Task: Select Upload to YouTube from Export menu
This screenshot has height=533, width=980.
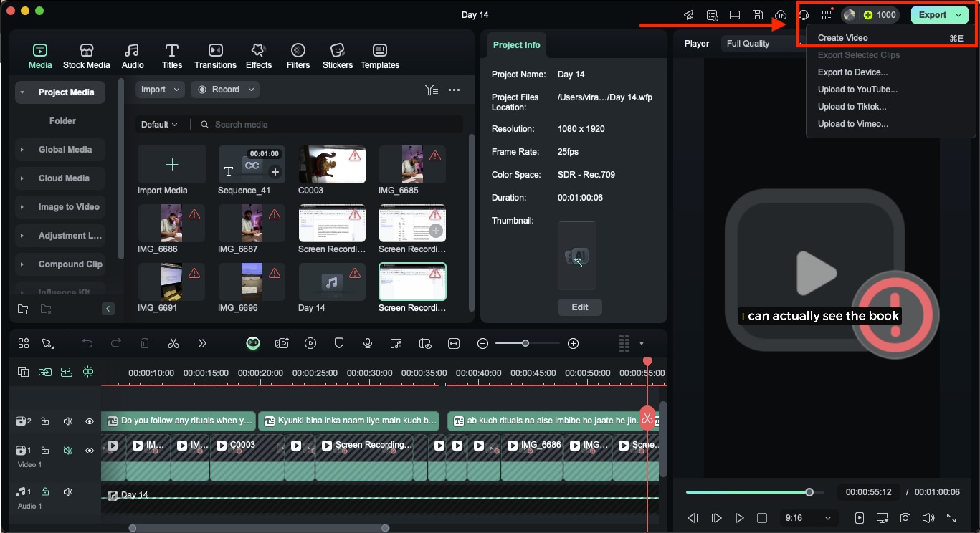Action: (x=852, y=89)
